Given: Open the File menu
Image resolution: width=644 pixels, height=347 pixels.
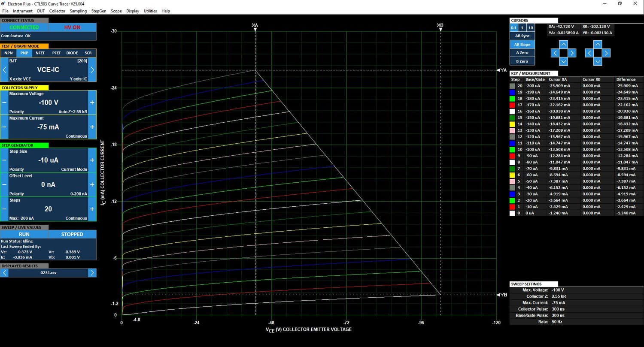Looking at the screenshot, I should click(x=5, y=11).
